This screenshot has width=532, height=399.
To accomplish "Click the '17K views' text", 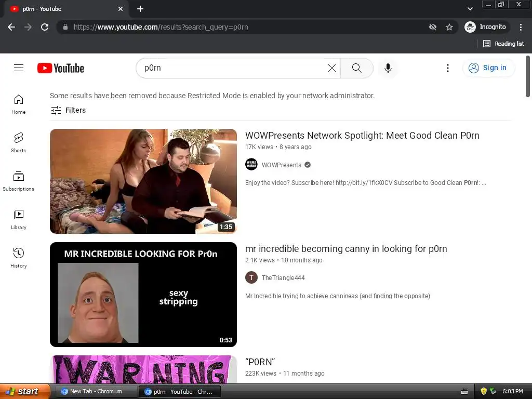I will tap(259, 147).
